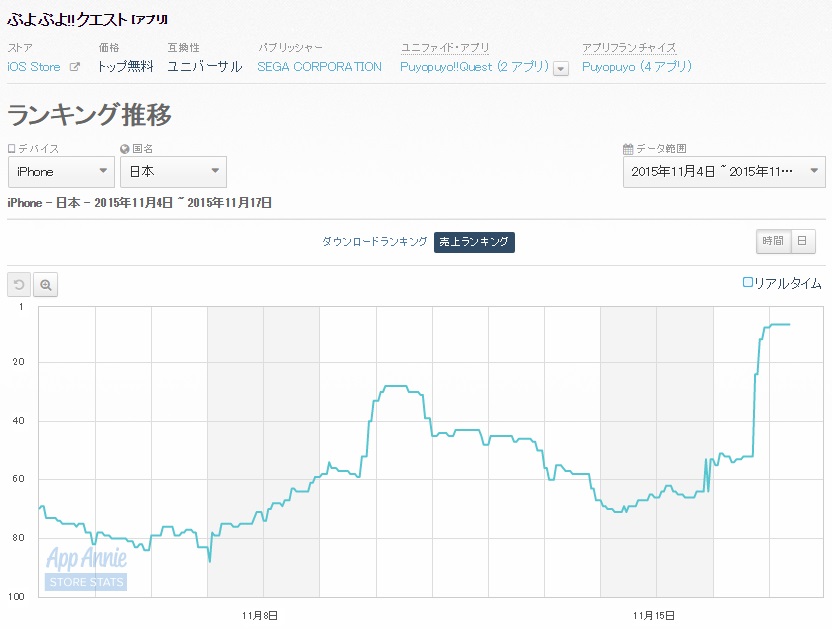
Task: Click the 11月8日 axis label
Action: tap(260, 616)
